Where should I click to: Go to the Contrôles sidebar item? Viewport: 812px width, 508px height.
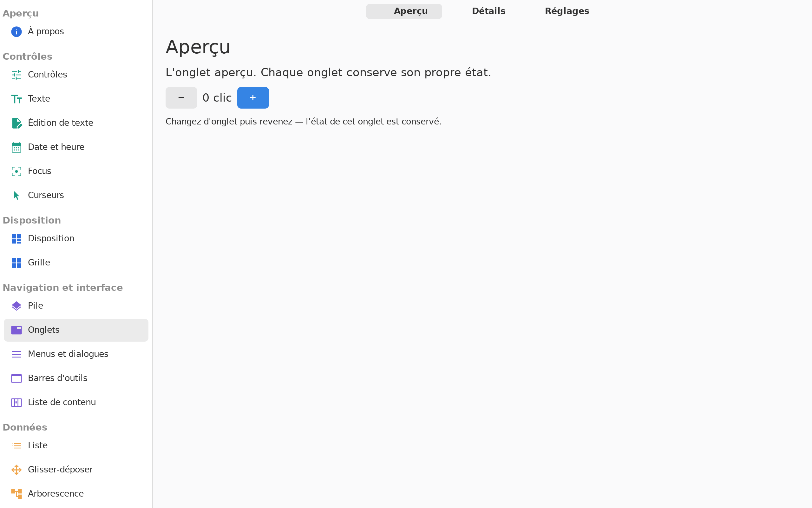pos(76,75)
